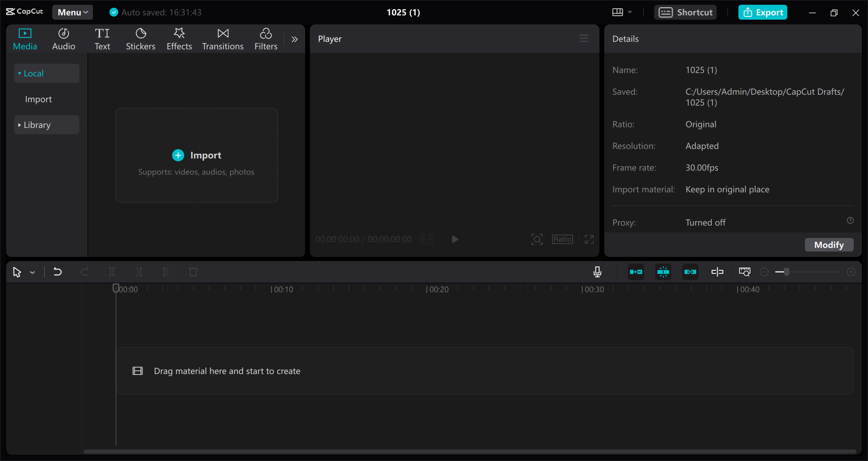Click the Modify button in Details
The height and width of the screenshot is (461, 868).
pos(829,244)
